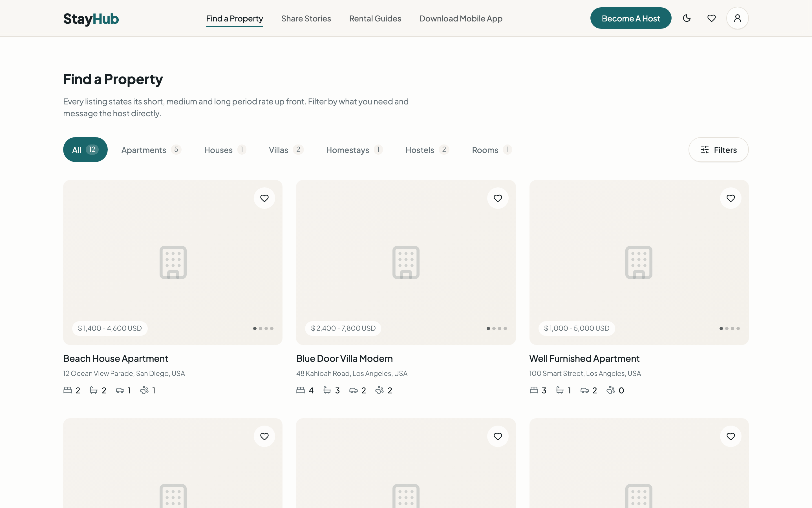The width and height of the screenshot is (812, 508).
Task: Click Blue Door Villa bathtub icon
Action: tap(327, 390)
